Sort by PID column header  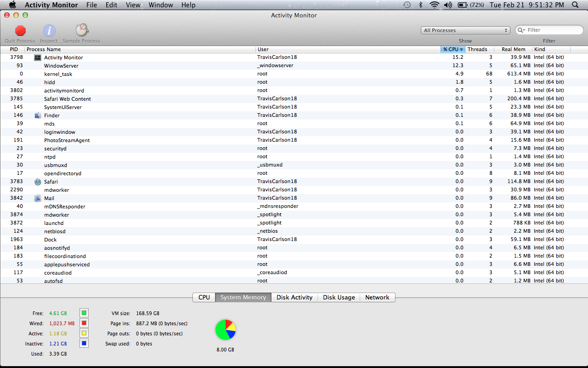12,49
